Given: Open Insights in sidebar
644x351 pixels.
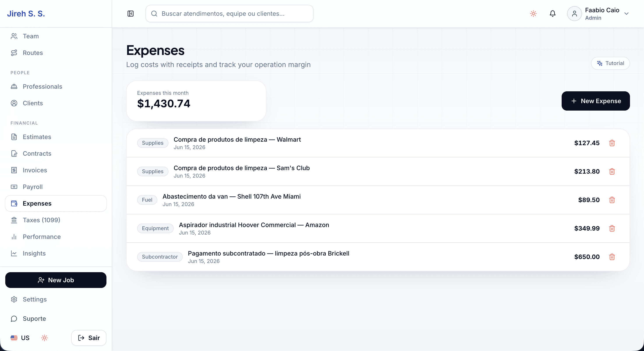Looking at the screenshot, I should (x=56, y=253).
